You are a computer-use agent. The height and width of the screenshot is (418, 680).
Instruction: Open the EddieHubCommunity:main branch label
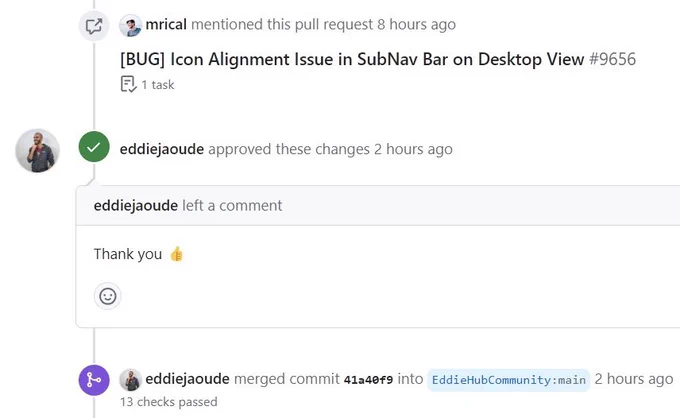point(508,380)
